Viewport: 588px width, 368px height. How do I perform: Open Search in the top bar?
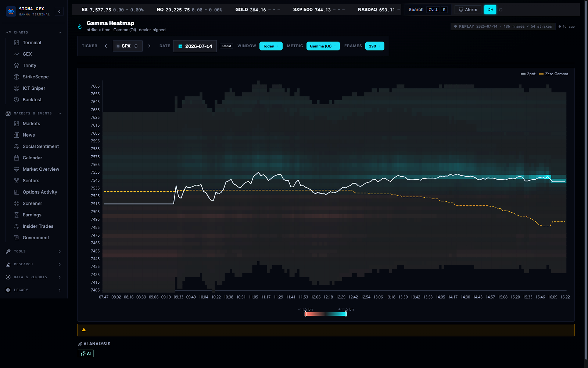pos(428,10)
